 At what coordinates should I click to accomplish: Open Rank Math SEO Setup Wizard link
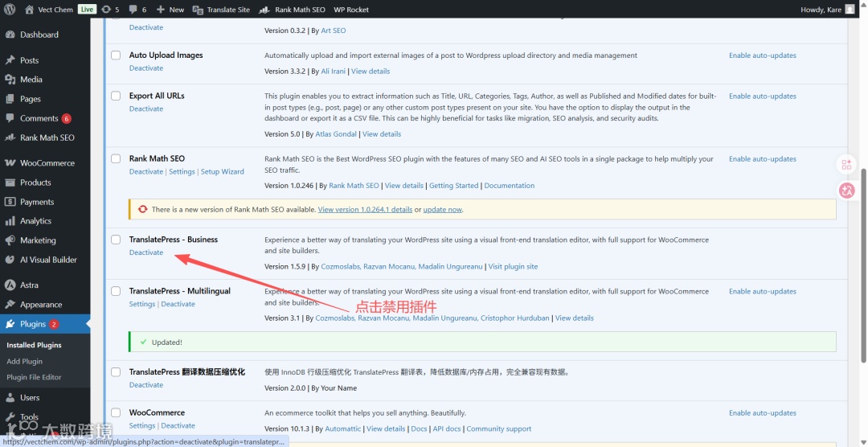pos(222,171)
